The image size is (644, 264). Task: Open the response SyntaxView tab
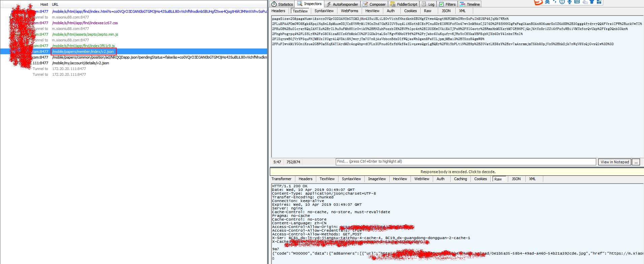coord(351,179)
